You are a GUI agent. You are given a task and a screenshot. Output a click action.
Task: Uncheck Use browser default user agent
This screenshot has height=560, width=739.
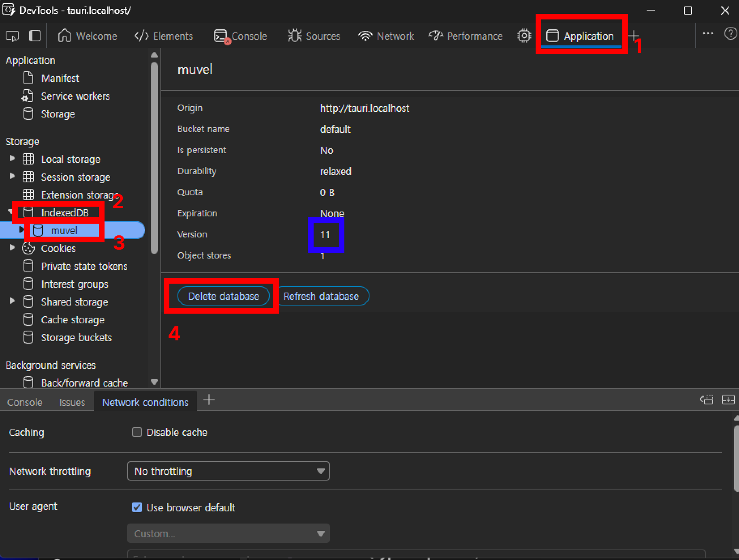coord(137,507)
